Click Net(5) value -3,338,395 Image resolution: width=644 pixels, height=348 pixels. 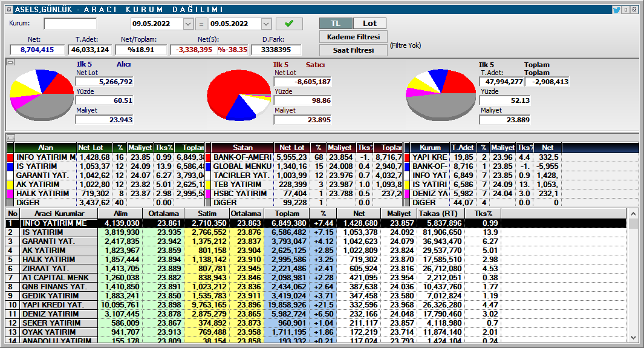[194, 50]
